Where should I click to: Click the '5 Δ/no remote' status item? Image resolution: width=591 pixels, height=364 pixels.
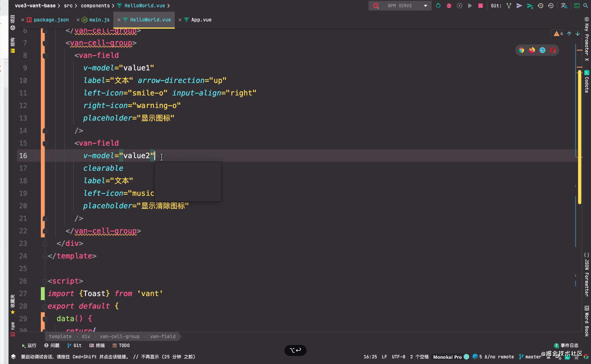click(493, 357)
